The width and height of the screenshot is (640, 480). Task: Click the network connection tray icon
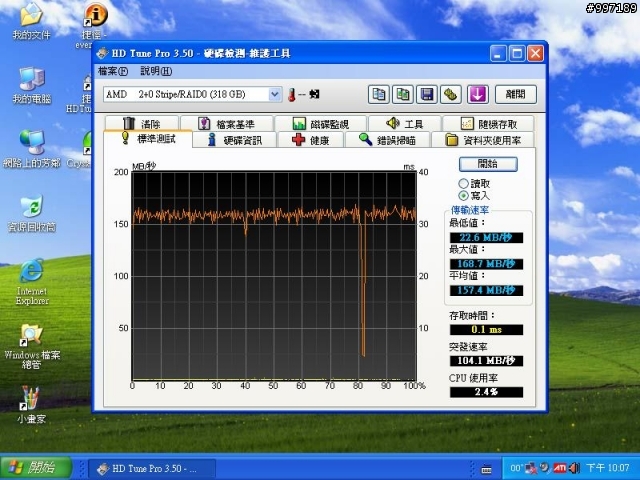531,468
